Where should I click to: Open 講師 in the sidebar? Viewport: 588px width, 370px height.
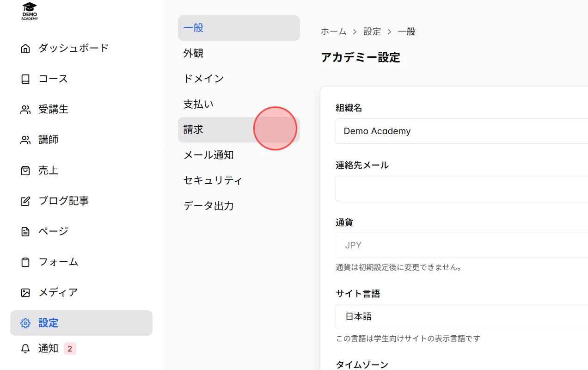tap(81, 140)
